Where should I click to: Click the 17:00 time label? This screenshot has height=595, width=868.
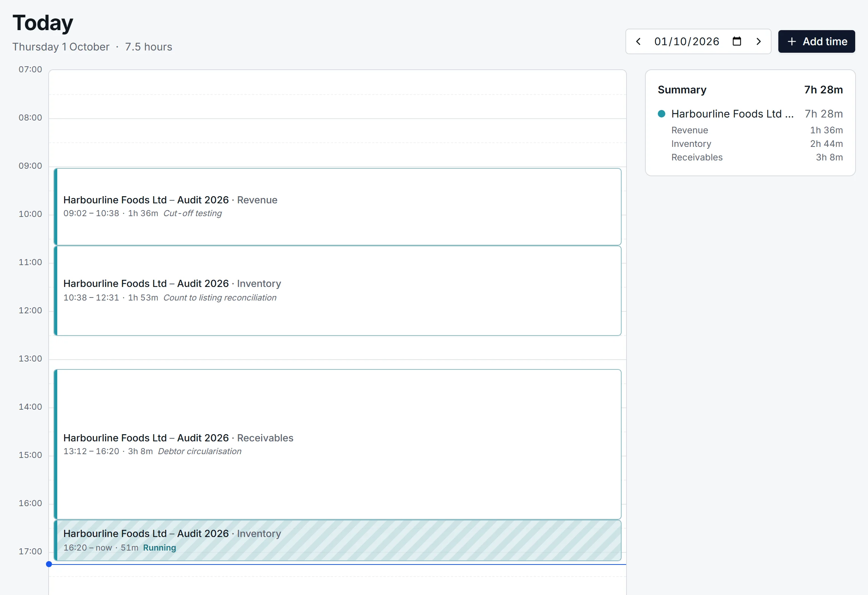tap(31, 551)
